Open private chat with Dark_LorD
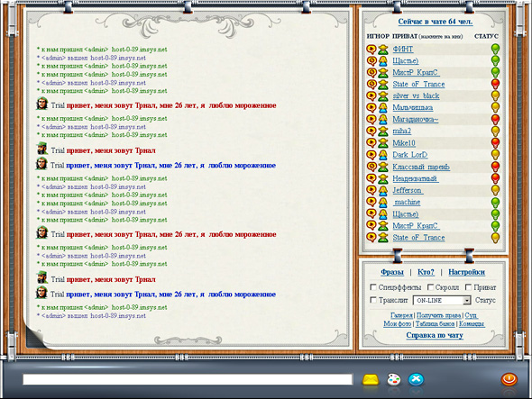This screenshot has width=532, height=399. click(410, 155)
